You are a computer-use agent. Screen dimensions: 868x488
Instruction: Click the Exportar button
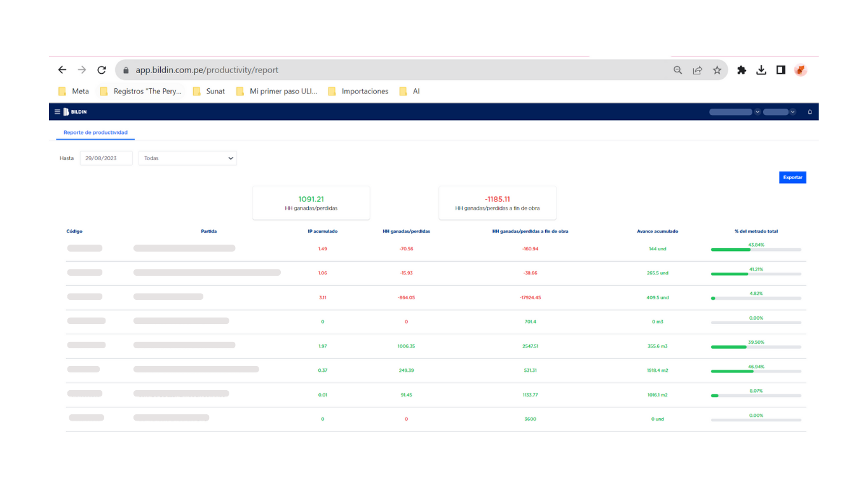coord(792,177)
